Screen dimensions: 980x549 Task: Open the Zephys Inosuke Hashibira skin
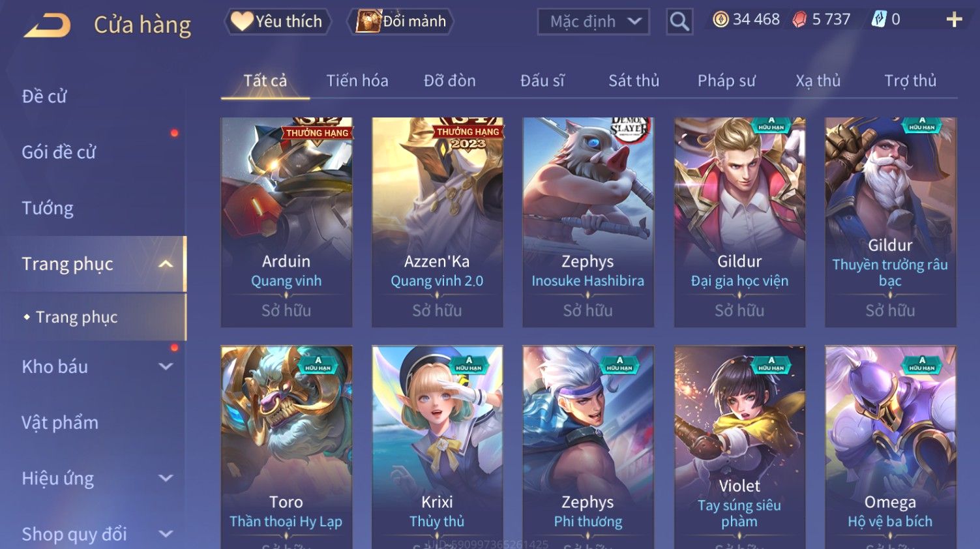588,222
